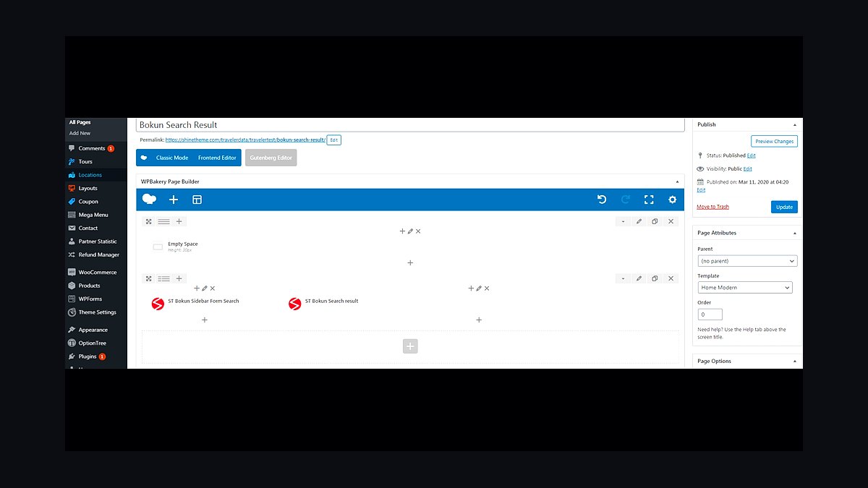Click the Update button

click(x=784, y=207)
